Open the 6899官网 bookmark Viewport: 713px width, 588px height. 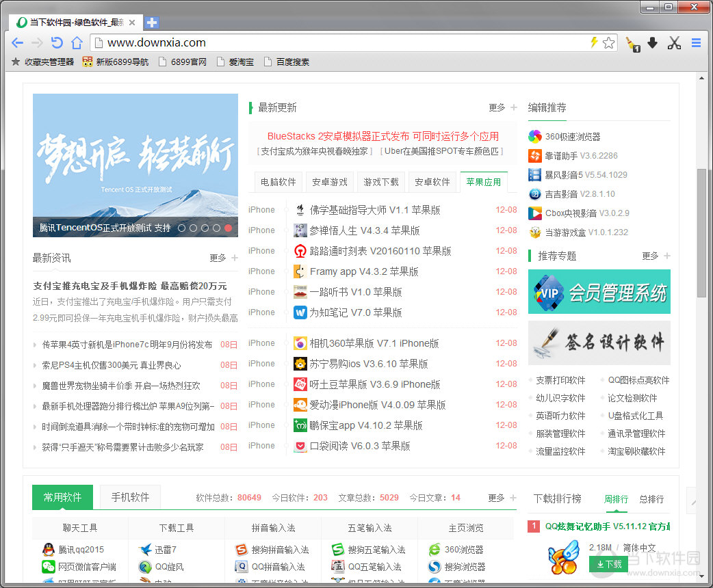pos(183,62)
